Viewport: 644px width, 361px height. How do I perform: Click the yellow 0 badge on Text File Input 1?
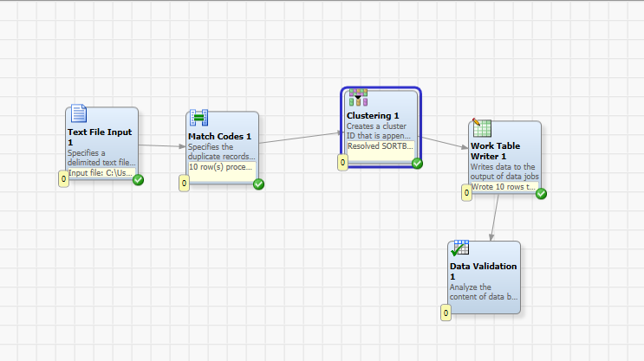tap(63, 179)
